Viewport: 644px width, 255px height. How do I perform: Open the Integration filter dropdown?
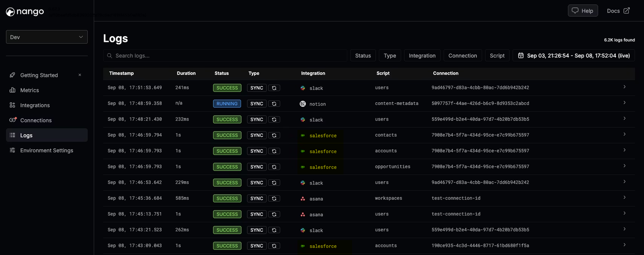pos(422,55)
